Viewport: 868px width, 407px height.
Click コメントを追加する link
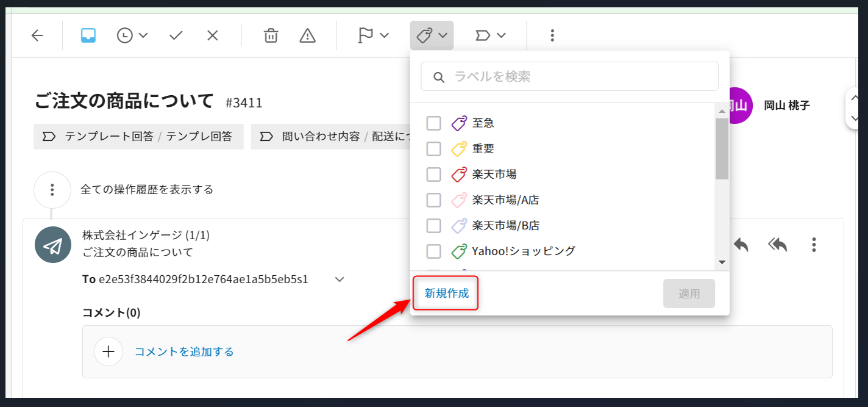184,351
